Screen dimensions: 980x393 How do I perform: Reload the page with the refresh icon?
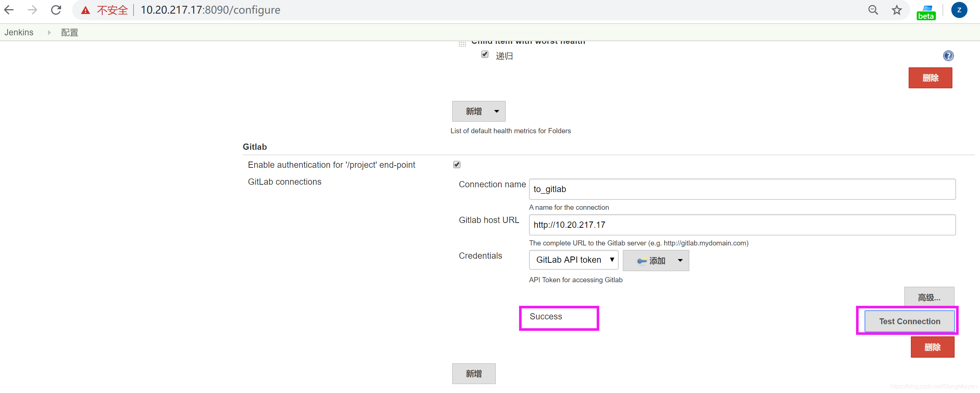(56, 10)
